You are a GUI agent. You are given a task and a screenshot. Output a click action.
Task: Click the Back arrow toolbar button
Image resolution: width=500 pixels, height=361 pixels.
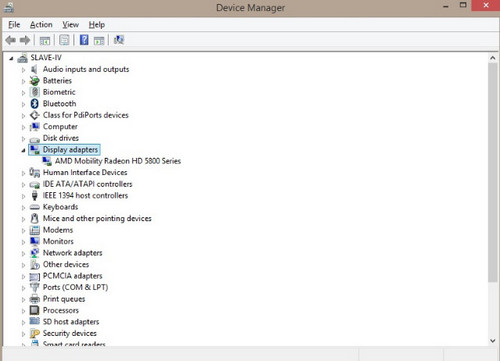click(x=11, y=40)
